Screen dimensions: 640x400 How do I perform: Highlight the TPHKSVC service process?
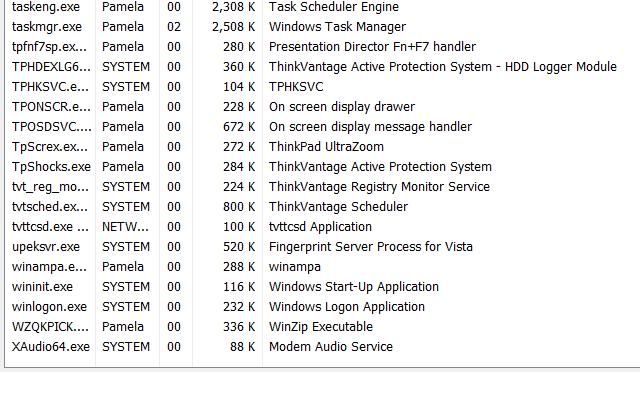pos(50,87)
